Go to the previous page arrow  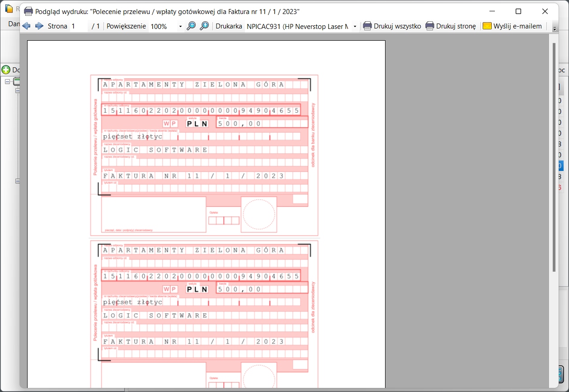26,26
